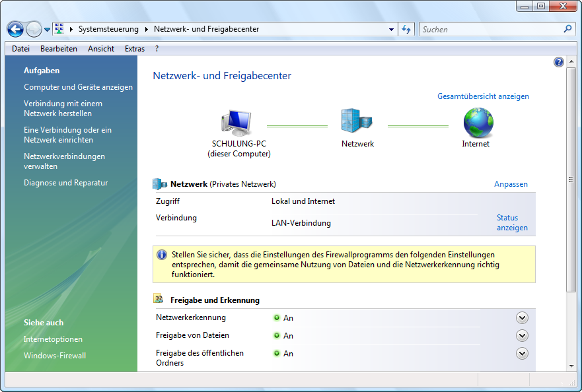Screen dimensions: 582x392
Task: Open Gesamtübersicht anzeigen link
Action: coord(483,96)
